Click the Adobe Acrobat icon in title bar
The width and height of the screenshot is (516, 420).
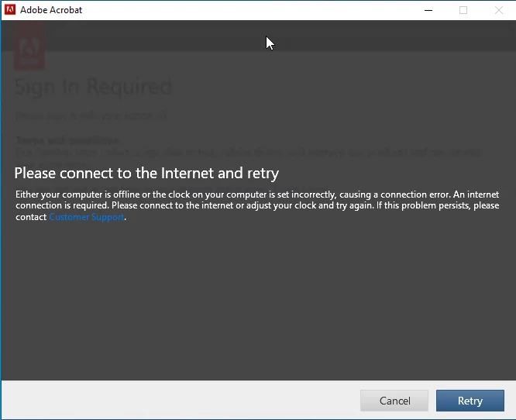click(10, 10)
